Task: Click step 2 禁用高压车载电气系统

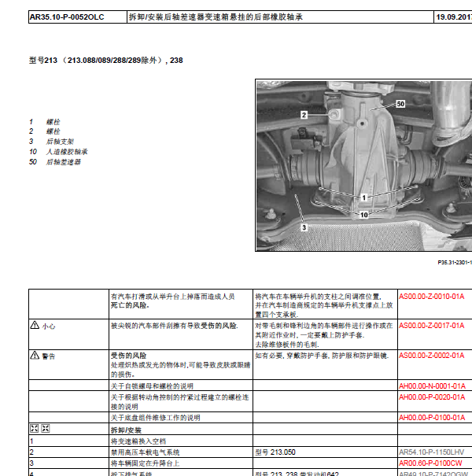Action: click(145, 452)
